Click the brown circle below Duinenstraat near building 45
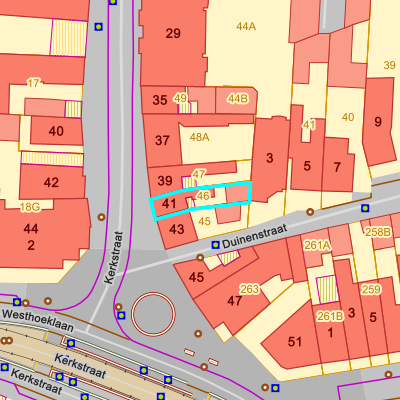400x400 pixels. [x=200, y=258]
